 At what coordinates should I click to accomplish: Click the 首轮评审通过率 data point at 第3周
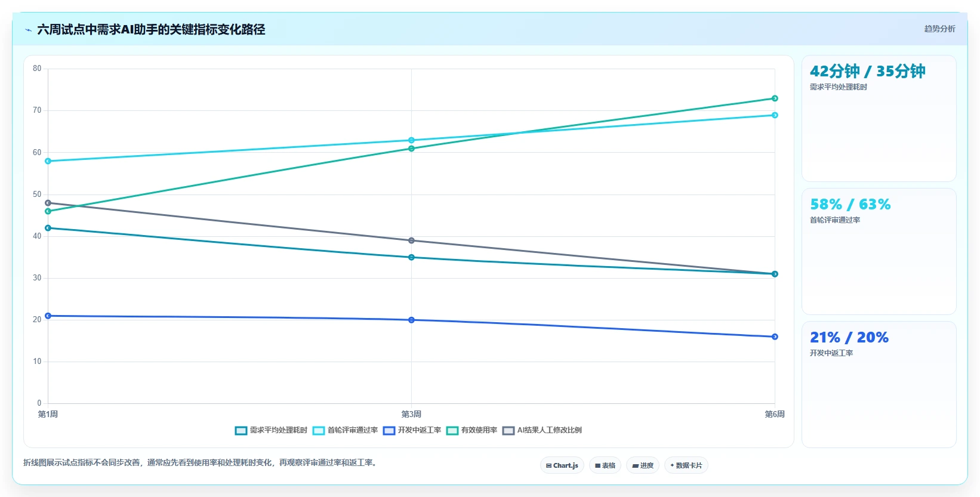(411, 140)
